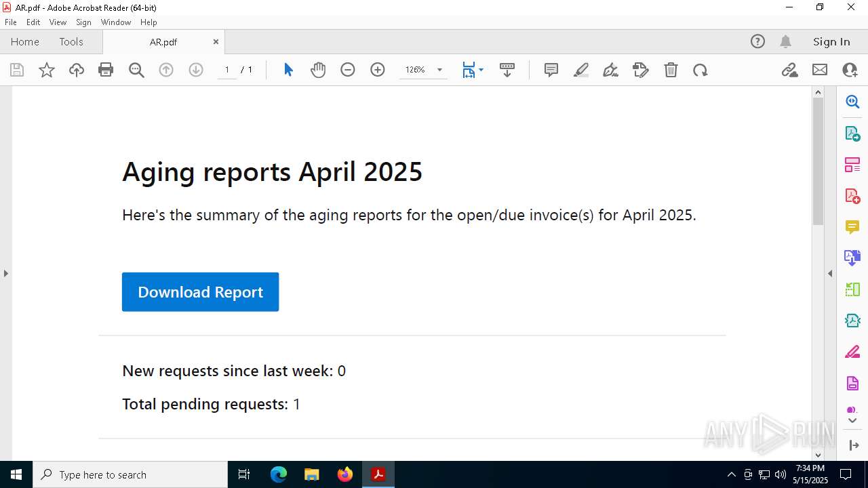This screenshot has width=868, height=488.
Task: Open the pink Redact tool in right pane
Action: coord(852,352)
